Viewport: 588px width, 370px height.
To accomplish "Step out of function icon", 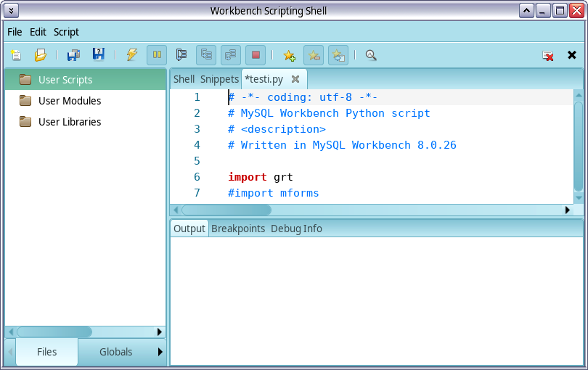I will point(231,55).
